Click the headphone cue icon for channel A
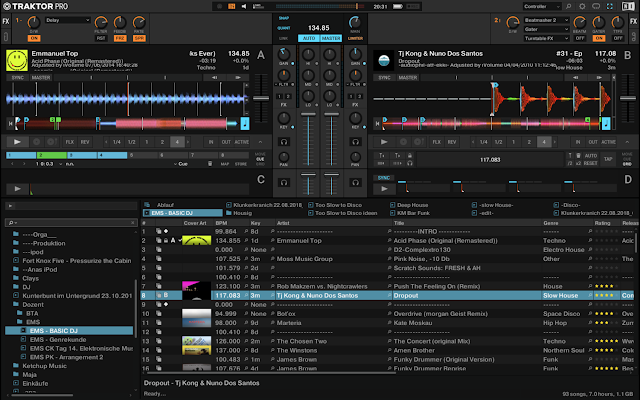The image size is (640, 400). click(x=284, y=142)
